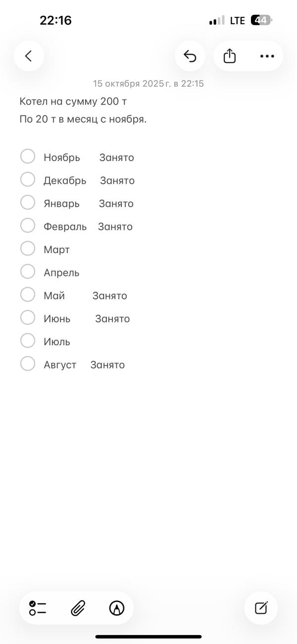Tap the checklist formatting icon
This screenshot has height=644, width=297.
coord(38,608)
